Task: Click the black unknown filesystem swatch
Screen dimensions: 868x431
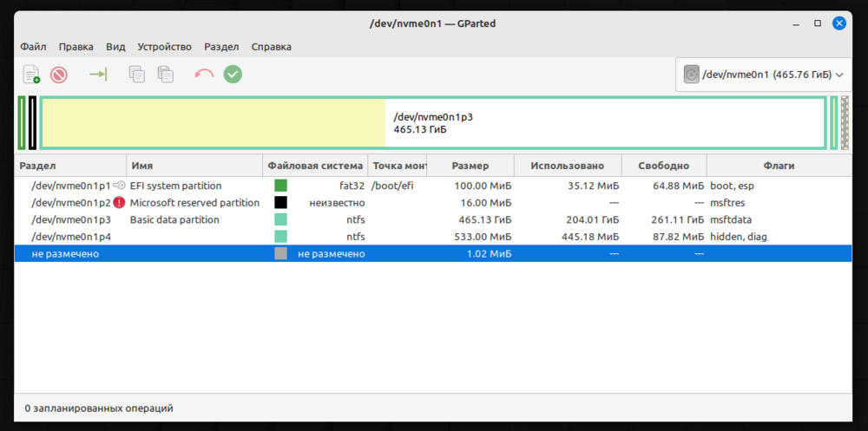Action: coord(280,203)
